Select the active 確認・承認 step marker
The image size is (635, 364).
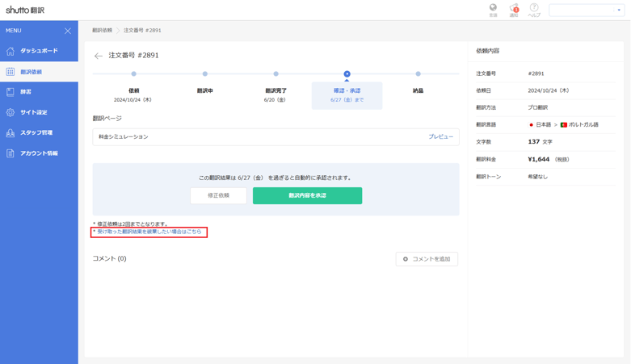pos(347,74)
